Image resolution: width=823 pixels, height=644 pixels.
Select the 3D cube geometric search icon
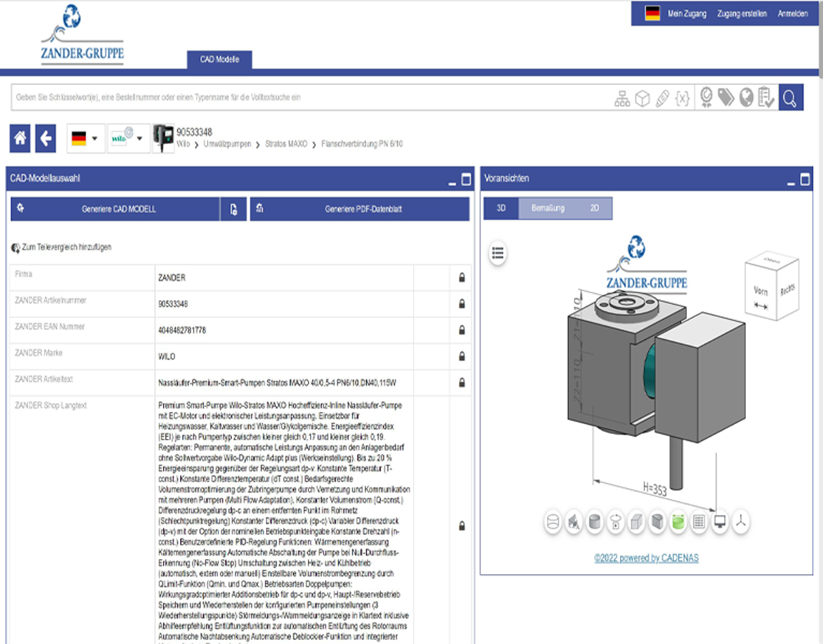[x=642, y=99]
